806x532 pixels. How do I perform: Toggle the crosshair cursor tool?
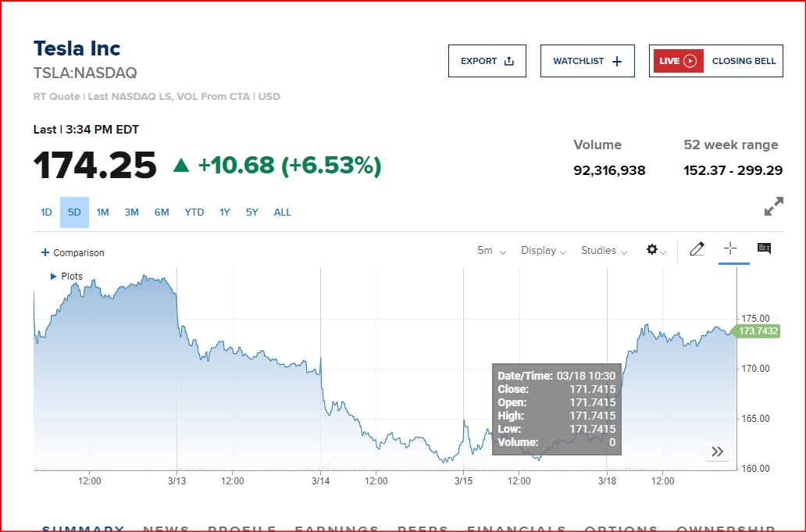pos(730,248)
